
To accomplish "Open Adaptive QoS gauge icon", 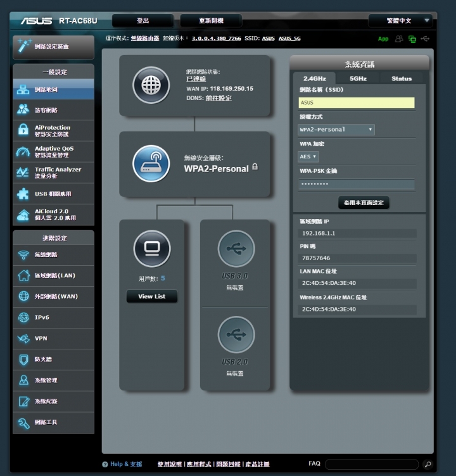I will pyautogui.click(x=23, y=151).
